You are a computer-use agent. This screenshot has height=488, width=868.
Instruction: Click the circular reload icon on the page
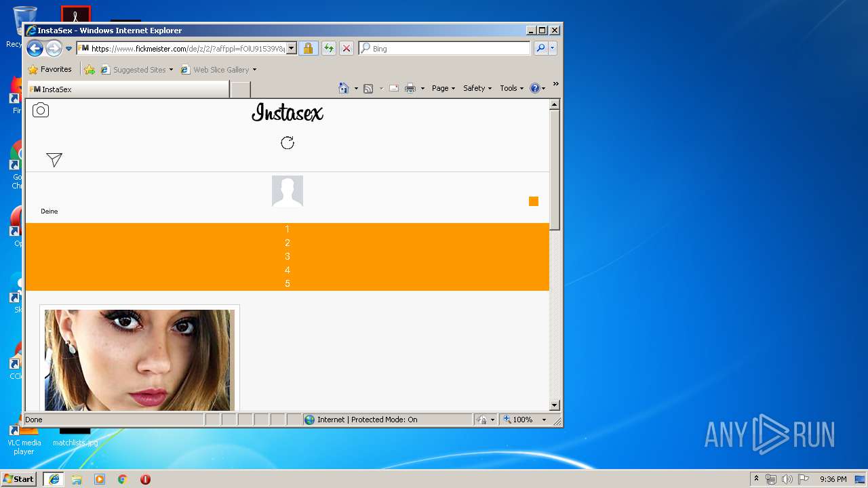click(288, 142)
